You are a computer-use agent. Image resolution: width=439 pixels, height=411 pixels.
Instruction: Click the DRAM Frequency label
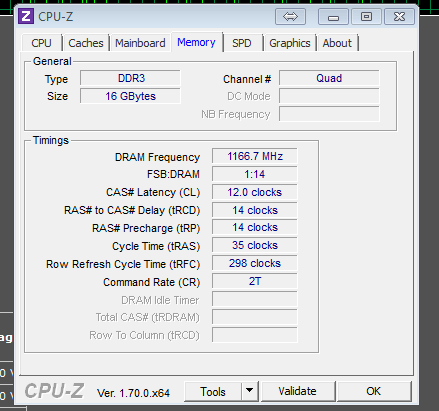(157, 157)
